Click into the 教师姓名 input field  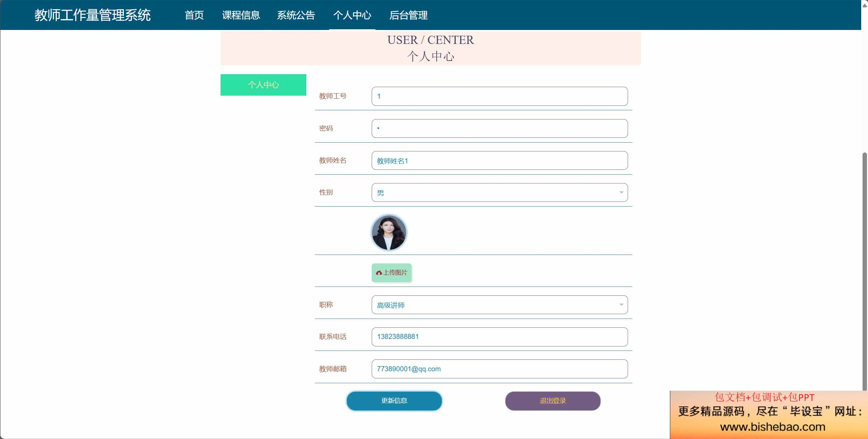pyautogui.click(x=500, y=161)
